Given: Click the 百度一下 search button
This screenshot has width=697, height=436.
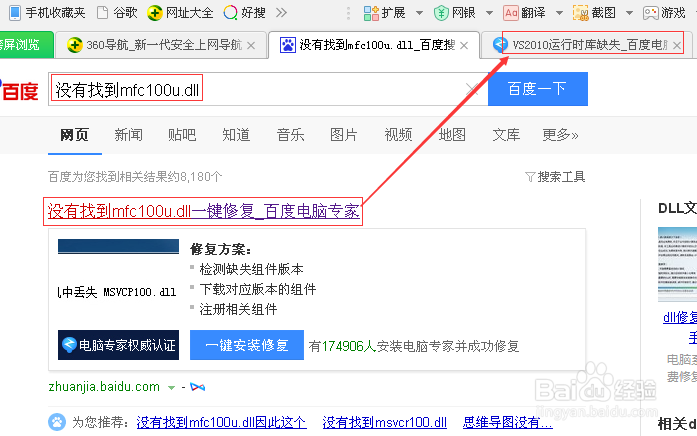Looking at the screenshot, I should (x=538, y=89).
